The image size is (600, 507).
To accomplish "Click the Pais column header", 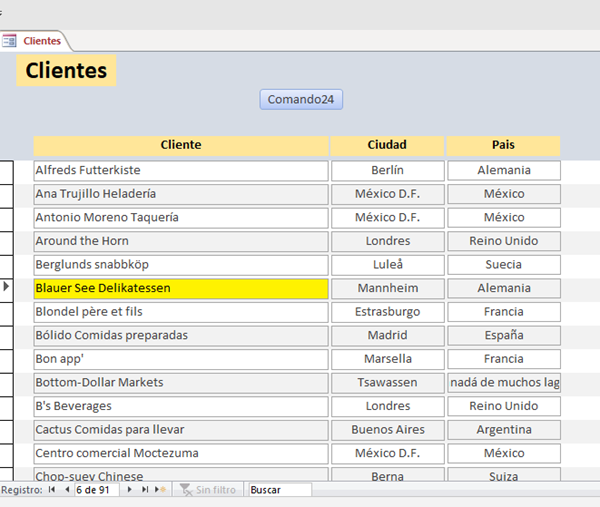I will click(x=503, y=145).
